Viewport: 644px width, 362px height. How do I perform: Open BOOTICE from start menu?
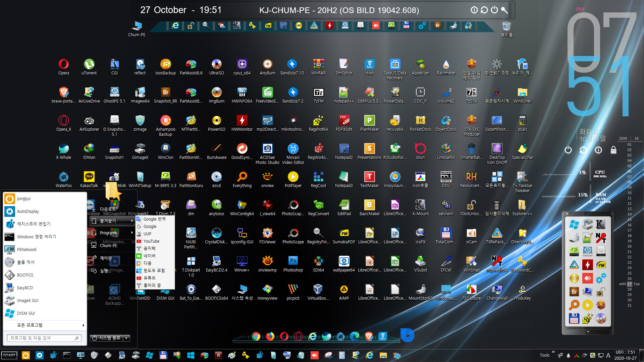coord(45,275)
